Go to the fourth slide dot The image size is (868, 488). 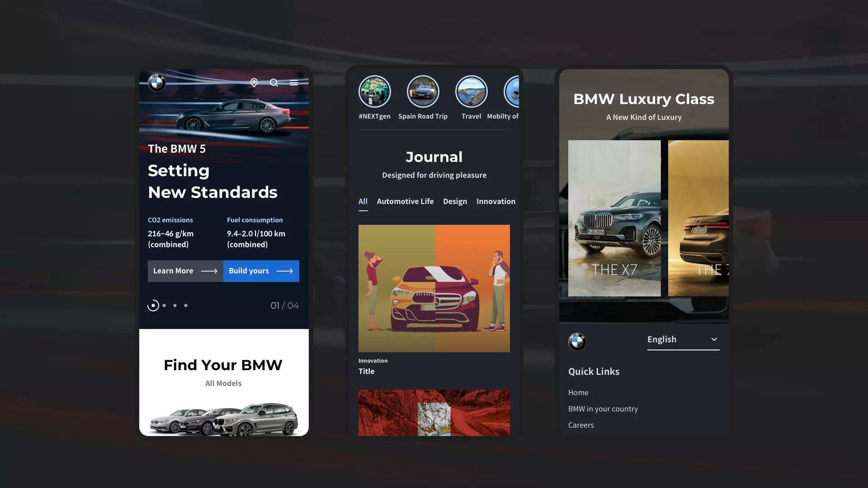coord(186,305)
